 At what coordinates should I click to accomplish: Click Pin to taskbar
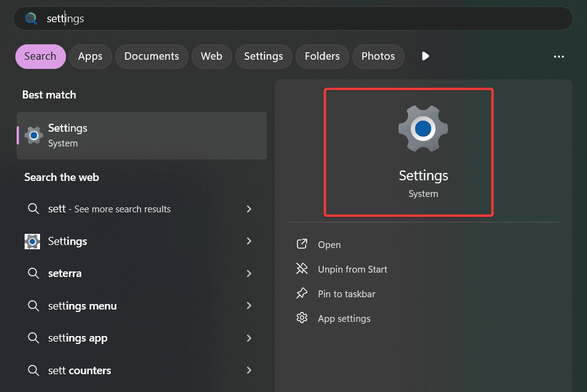click(346, 294)
